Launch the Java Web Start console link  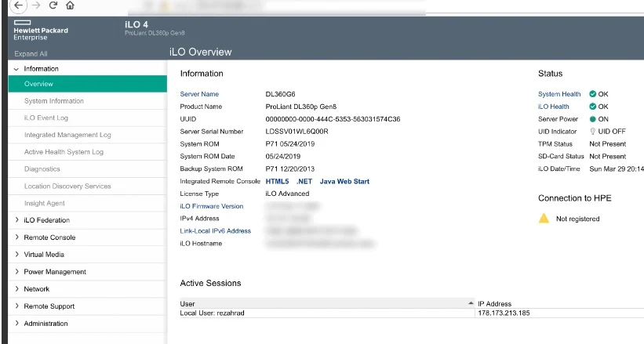point(344,182)
